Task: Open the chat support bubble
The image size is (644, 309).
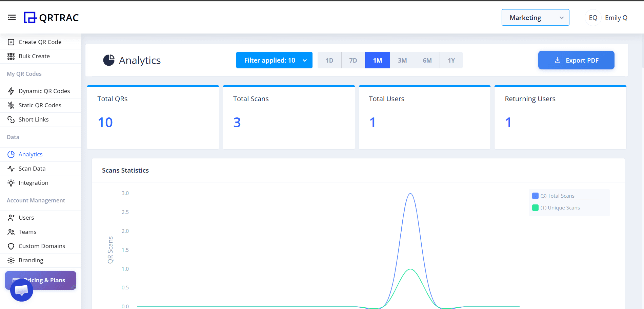Action: click(x=22, y=290)
